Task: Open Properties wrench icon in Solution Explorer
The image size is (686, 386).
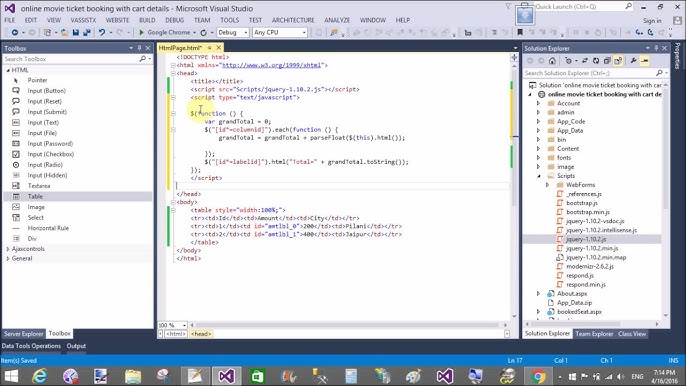Action: point(633,61)
